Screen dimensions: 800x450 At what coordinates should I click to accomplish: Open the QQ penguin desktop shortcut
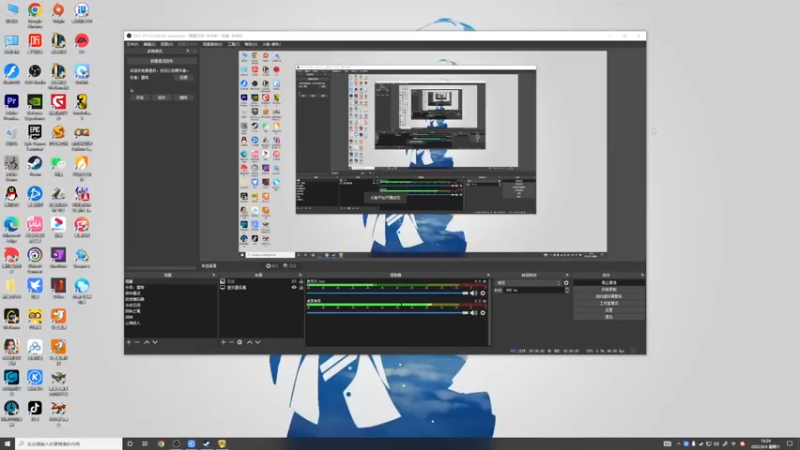click(x=11, y=197)
